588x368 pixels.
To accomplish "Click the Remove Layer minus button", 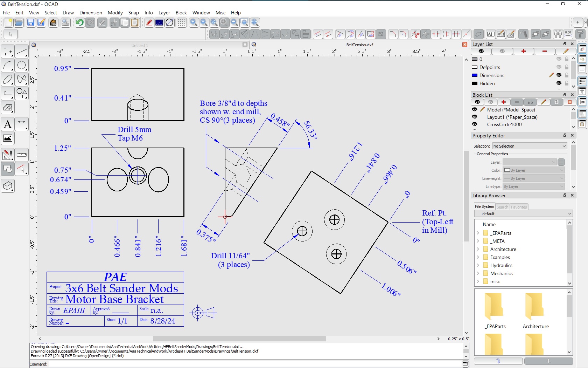I will pos(544,52).
